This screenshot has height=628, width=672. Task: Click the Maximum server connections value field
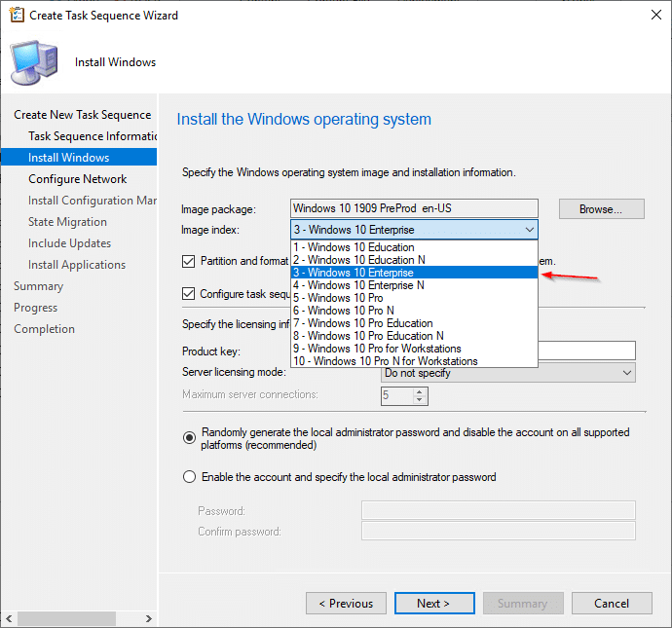click(x=397, y=396)
